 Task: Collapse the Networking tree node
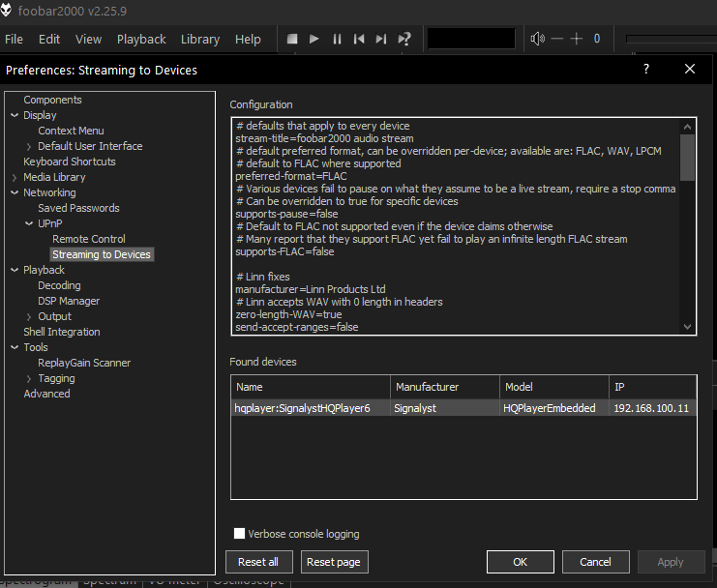(x=15, y=192)
